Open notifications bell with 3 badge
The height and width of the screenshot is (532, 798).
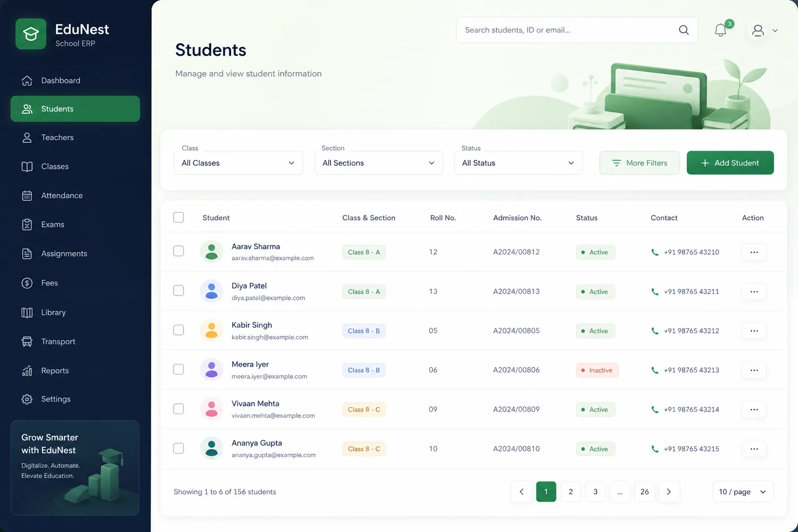pos(721,30)
